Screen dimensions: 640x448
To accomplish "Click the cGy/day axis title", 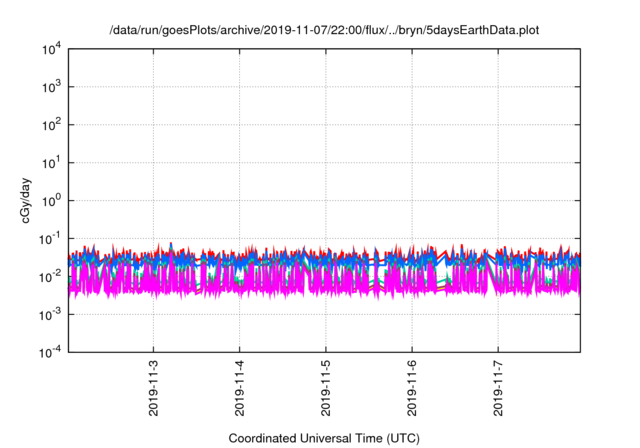I will tap(26, 200).
